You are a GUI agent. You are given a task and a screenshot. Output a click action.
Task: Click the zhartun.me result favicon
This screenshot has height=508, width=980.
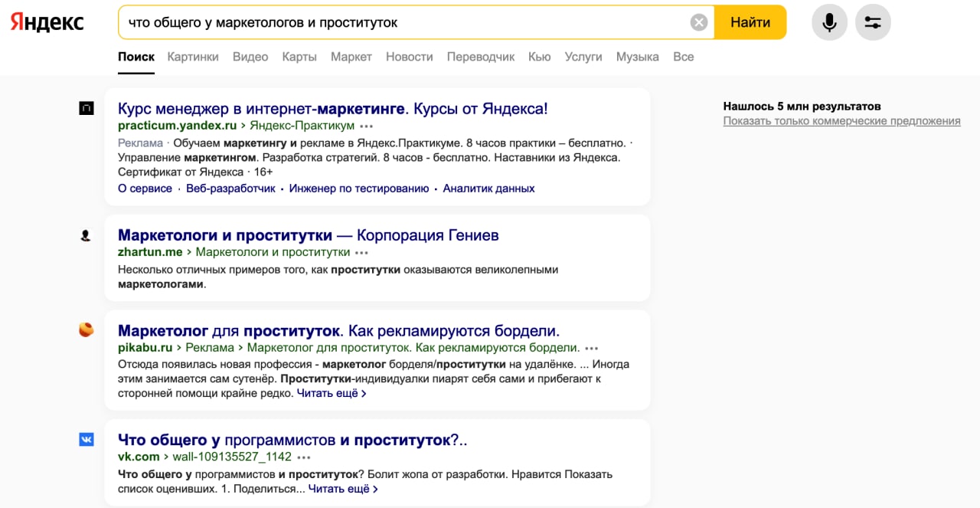[86, 235]
